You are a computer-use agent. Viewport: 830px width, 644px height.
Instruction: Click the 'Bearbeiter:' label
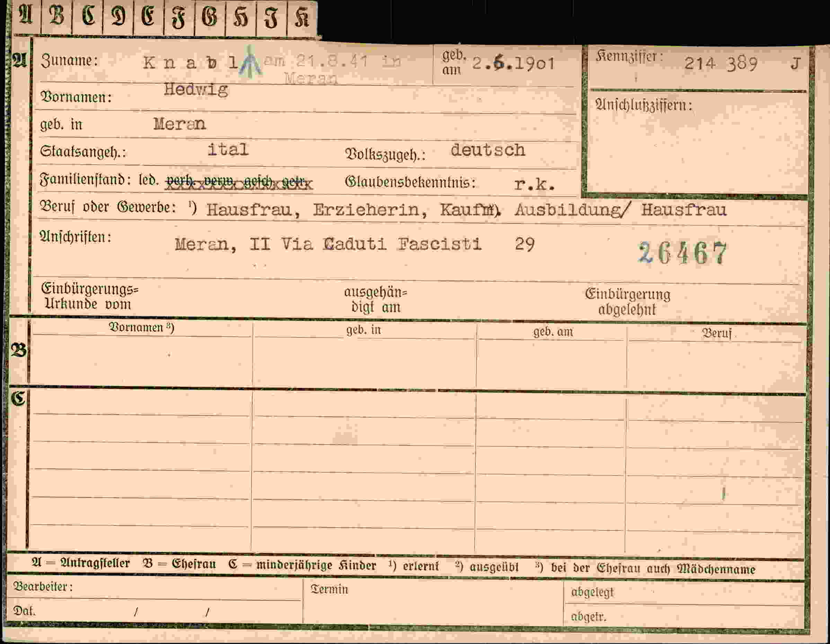(x=43, y=587)
